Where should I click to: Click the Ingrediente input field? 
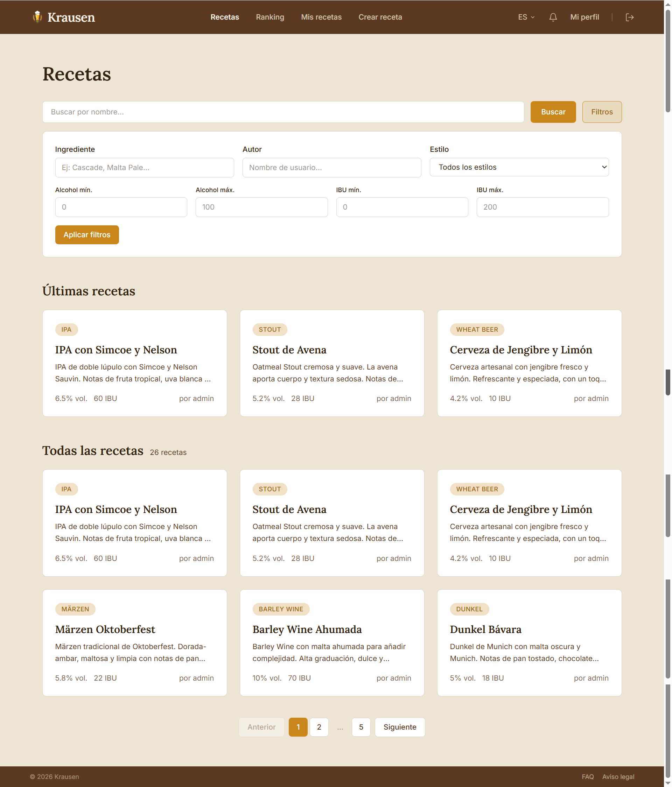(144, 168)
